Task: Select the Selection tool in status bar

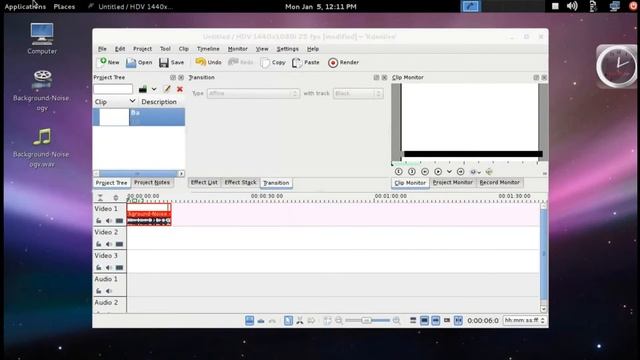Action: 288,321
